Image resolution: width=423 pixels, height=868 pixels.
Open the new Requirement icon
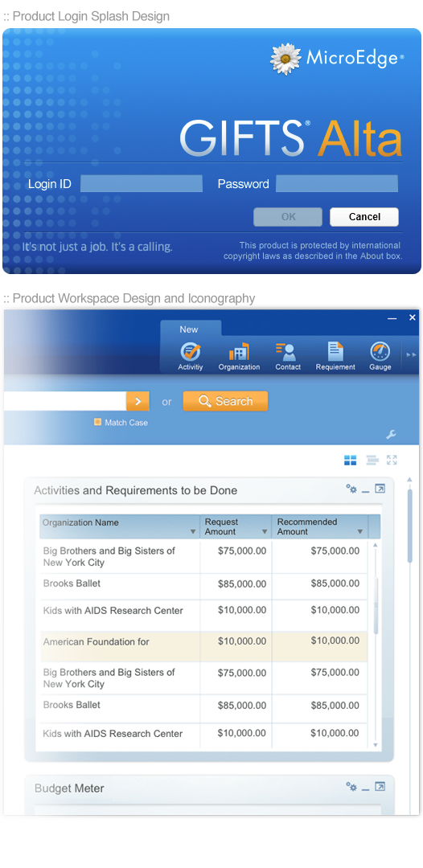click(x=335, y=351)
